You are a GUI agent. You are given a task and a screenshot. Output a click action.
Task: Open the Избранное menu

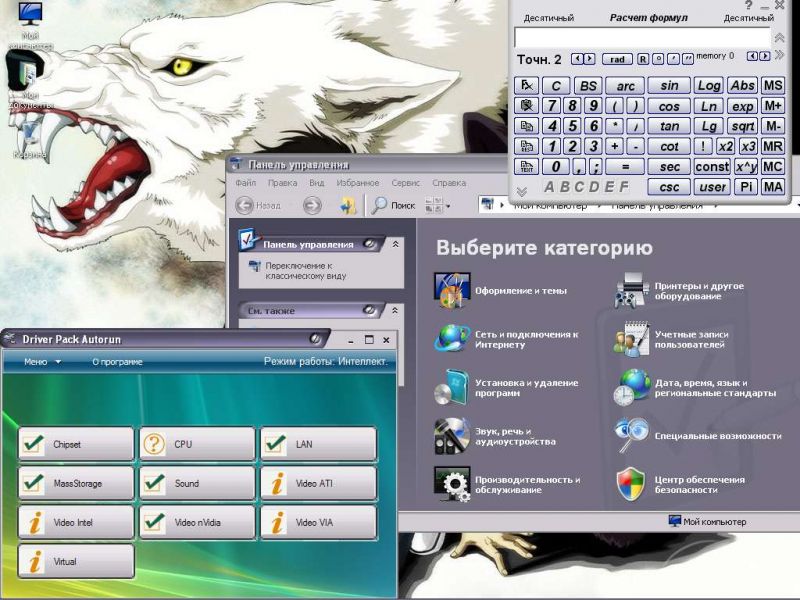[357, 183]
